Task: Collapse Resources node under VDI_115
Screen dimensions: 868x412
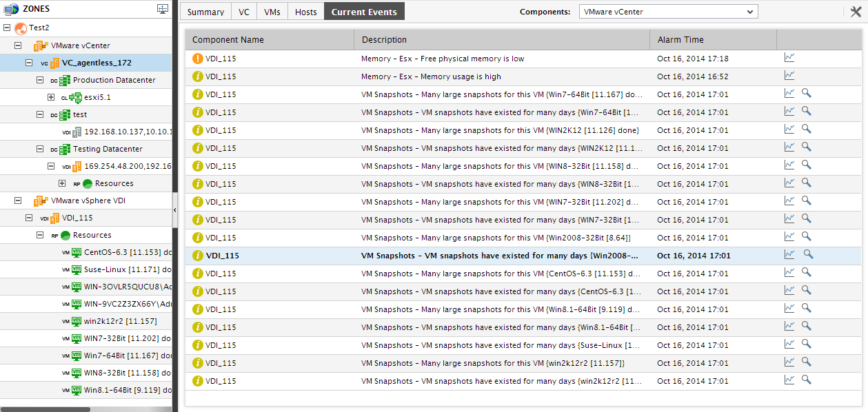Action: point(40,235)
